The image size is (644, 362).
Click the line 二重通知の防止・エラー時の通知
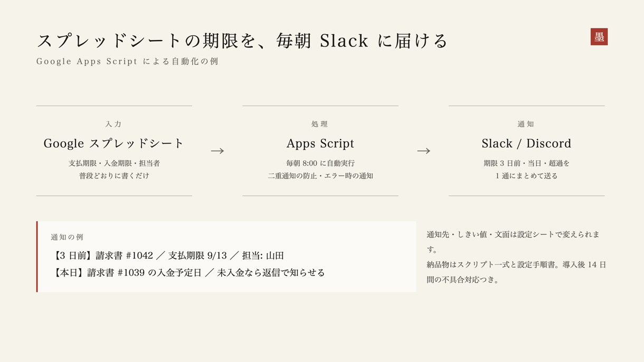coord(320,176)
